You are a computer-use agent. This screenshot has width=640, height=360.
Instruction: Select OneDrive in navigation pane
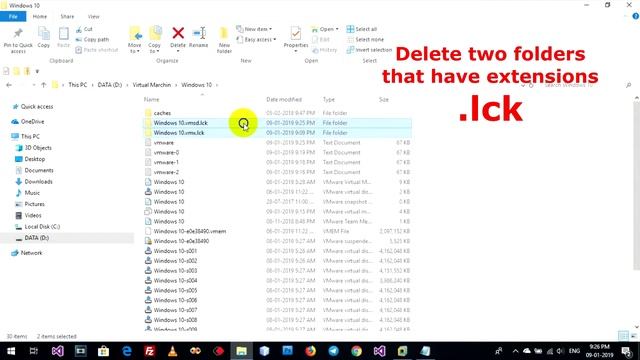(x=28, y=122)
